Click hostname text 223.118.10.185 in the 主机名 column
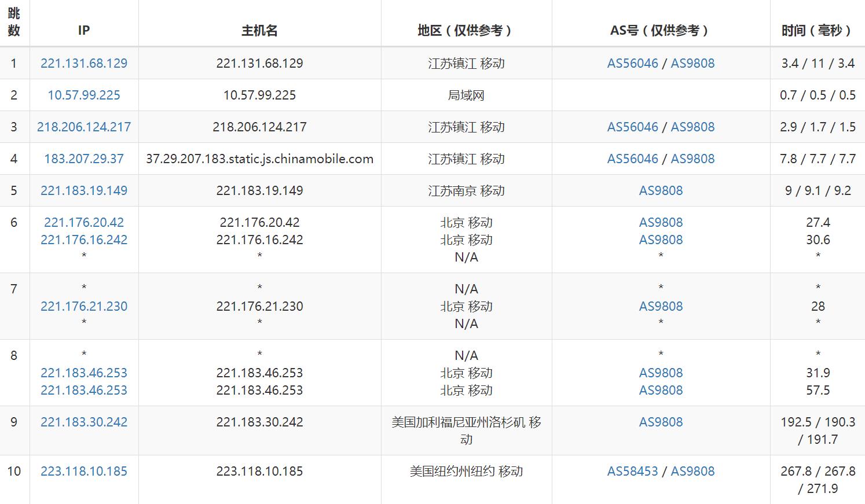The image size is (865, 504). coord(259,471)
